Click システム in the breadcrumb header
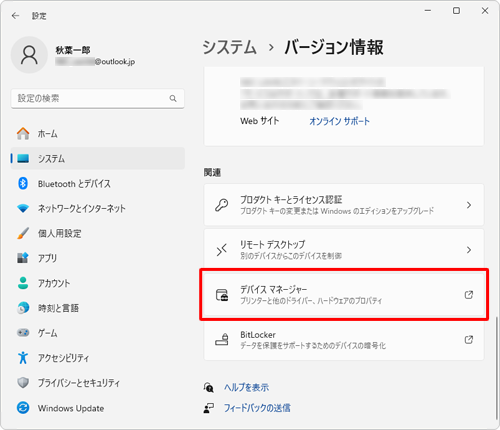Viewport: 500px width, 430px height. point(230,47)
